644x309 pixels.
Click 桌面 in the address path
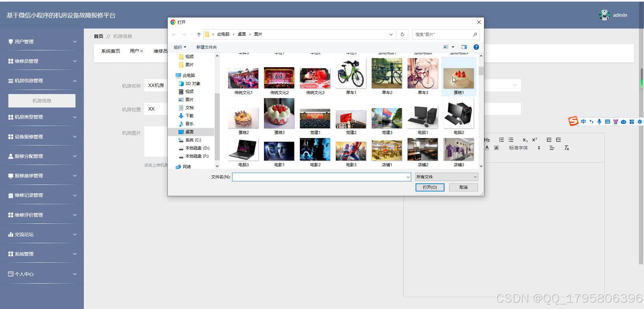[241, 34]
